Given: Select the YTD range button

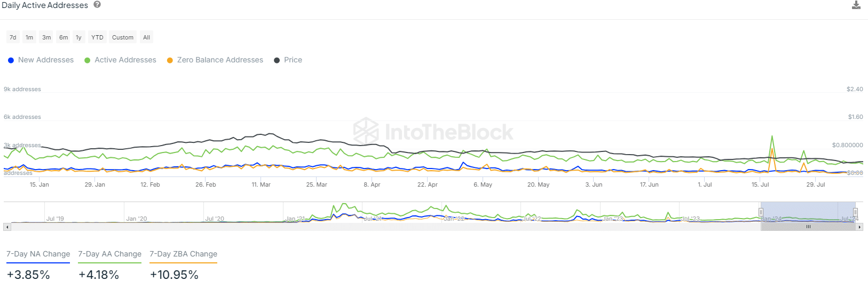Looking at the screenshot, I should [97, 37].
